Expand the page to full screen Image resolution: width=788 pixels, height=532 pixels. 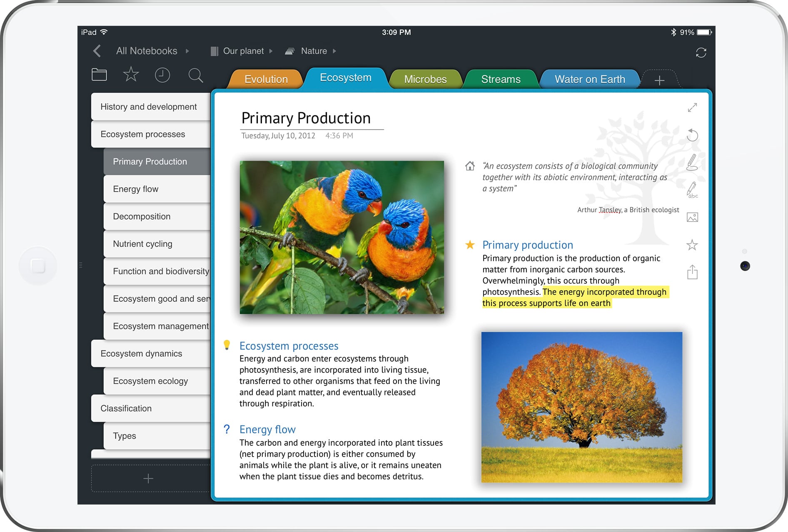click(692, 108)
